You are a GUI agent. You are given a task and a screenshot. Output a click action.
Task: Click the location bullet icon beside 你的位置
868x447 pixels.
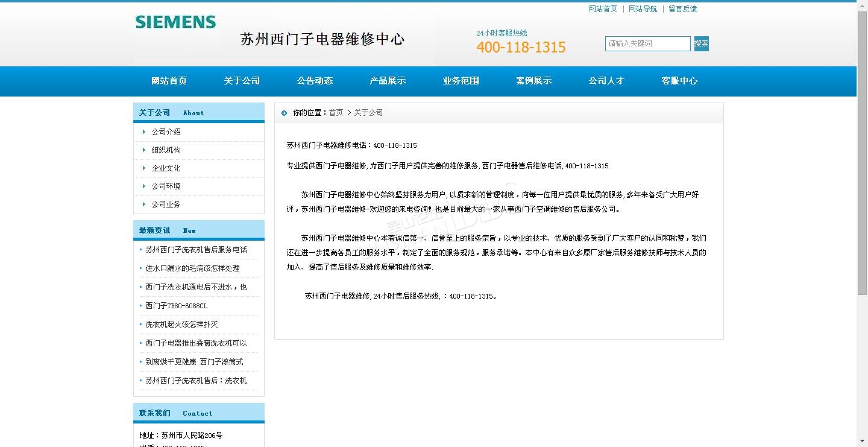(285, 113)
